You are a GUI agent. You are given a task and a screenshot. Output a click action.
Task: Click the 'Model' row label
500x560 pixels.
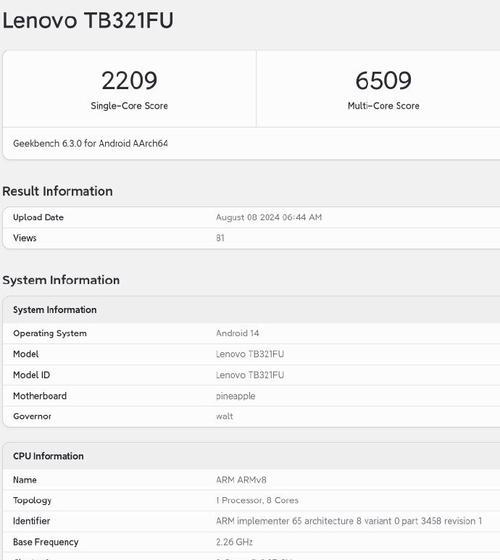pyautogui.click(x=26, y=354)
